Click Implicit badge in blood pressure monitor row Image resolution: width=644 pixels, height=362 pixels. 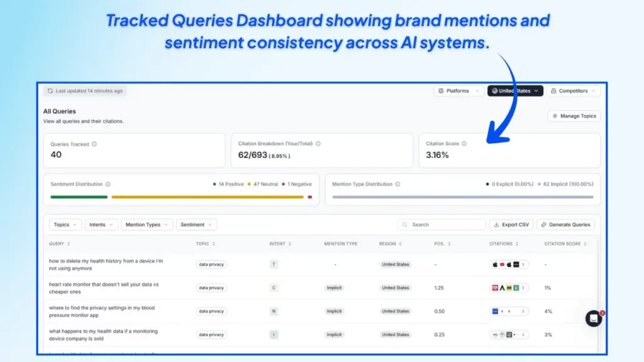click(334, 312)
